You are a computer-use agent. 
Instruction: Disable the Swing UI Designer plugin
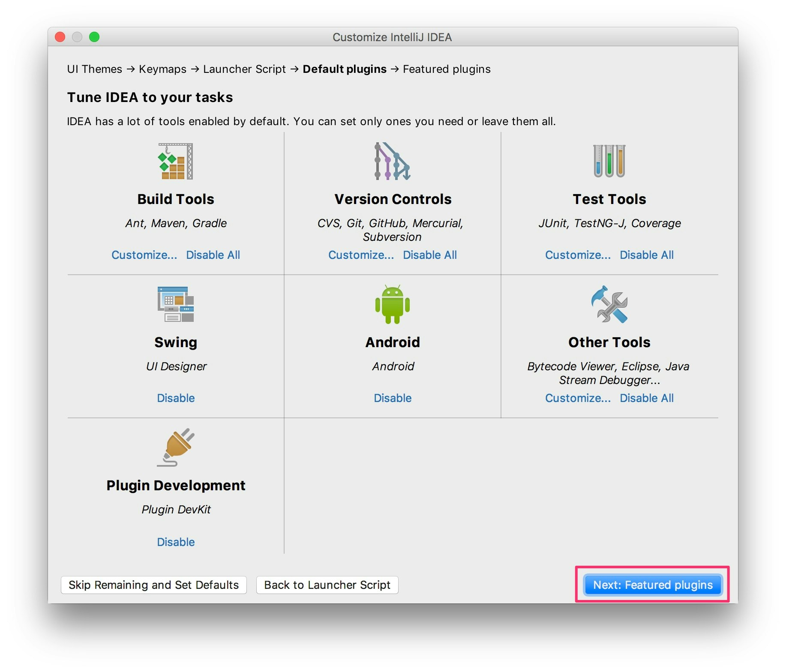coord(176,398)
